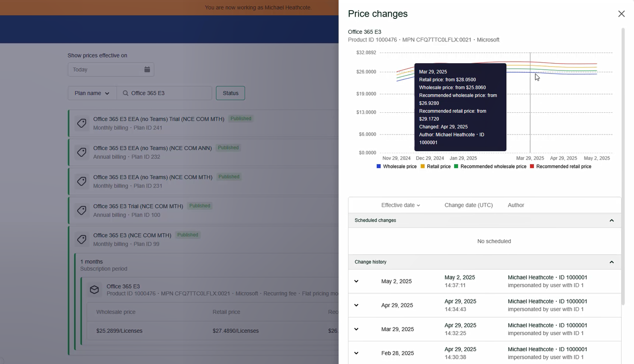Click tag icon for Plan ID 241
Image resolution: width=634 pixels, height=364 pixels.
coord(81,123)
